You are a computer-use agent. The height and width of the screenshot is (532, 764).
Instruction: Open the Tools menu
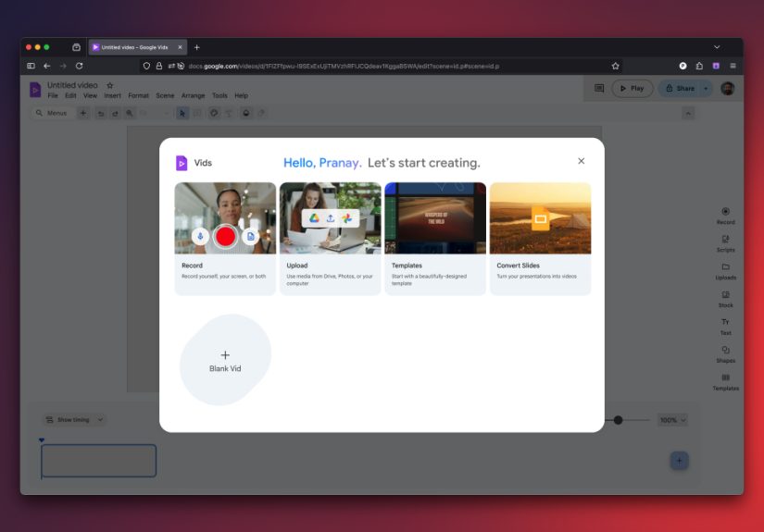click(x=219, y=95)
